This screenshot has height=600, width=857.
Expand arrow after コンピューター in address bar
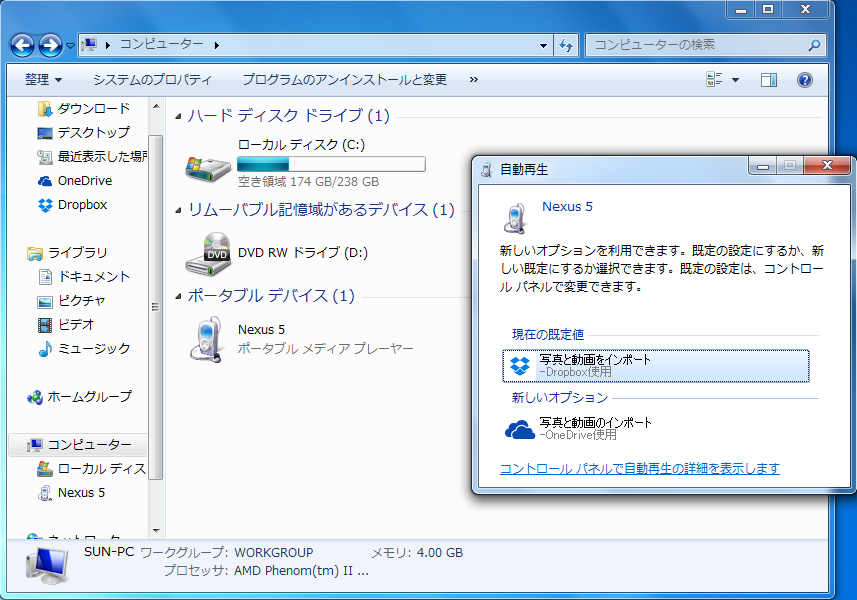coord(217,45)
